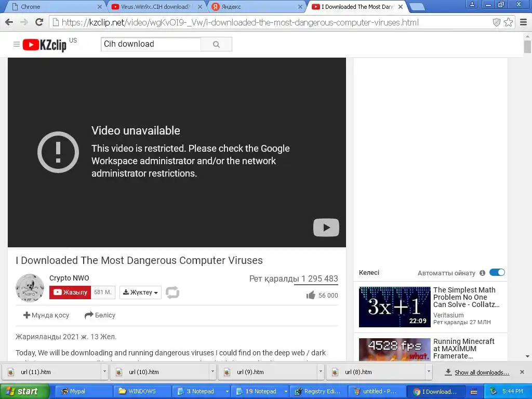Click the KZclip logo
This screenshot has height=399, width=532.
coord(45,45)
